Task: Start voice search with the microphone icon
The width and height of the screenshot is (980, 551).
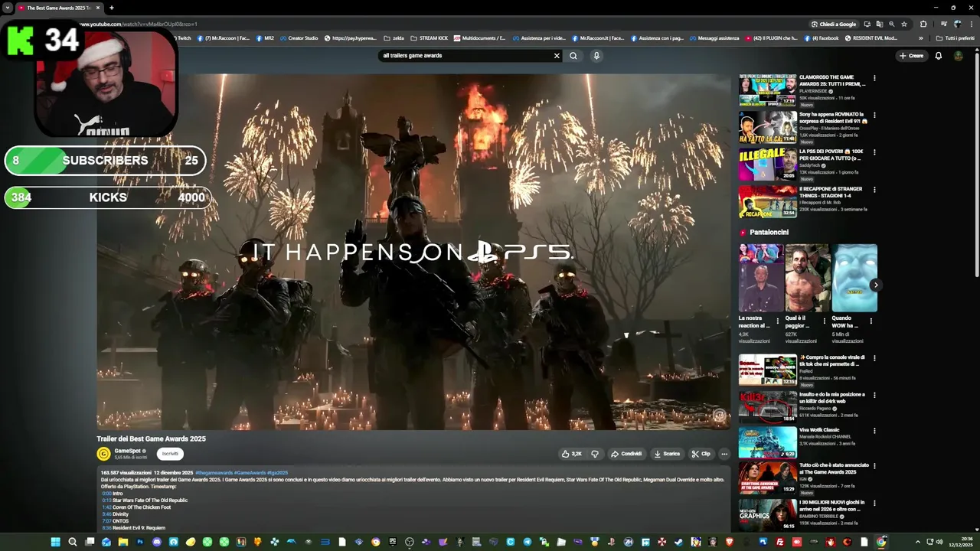Action: click(596, 56)
